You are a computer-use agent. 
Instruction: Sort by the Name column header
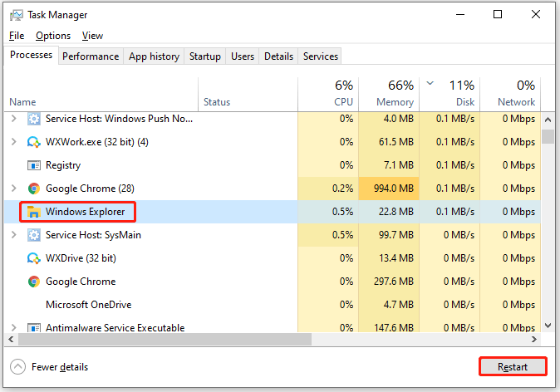pyautogui.click(x=101, y=94)
